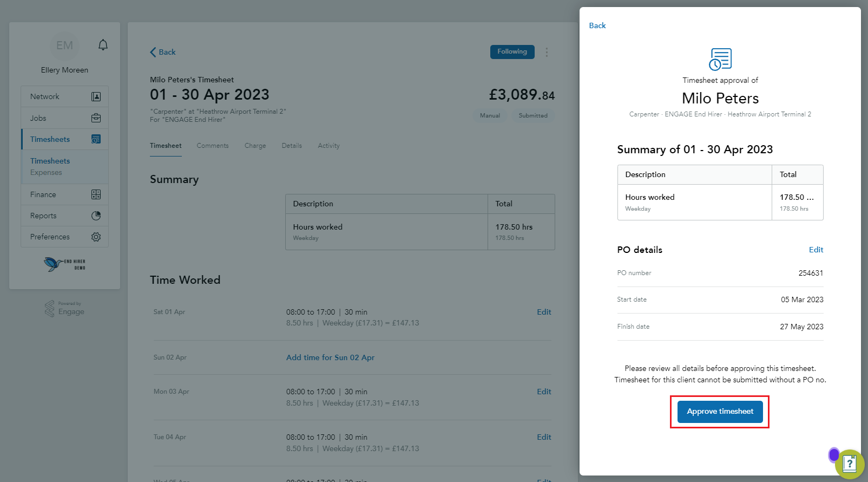
Task: Click Start date 05 Mar 2023
Action: tap(802, 299)
